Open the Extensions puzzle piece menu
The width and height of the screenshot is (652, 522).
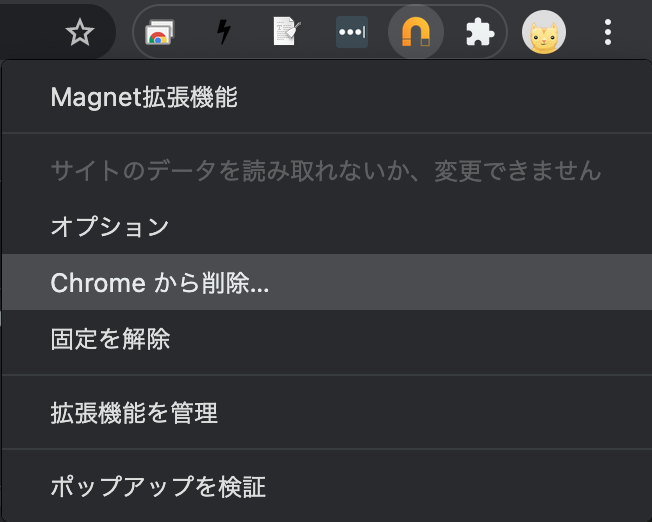(x=480, y=32)
